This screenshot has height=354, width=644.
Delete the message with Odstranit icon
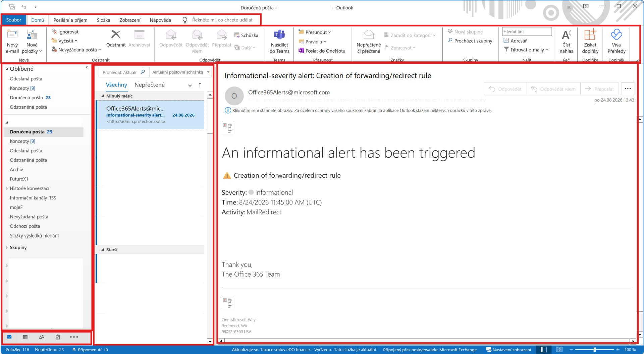(x=116, y=39)
